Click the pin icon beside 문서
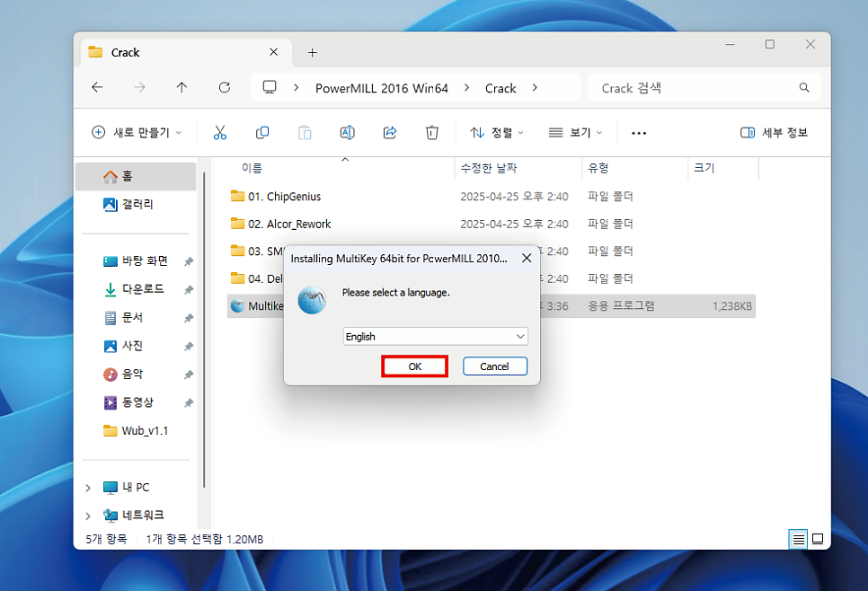 click(189, 318)
